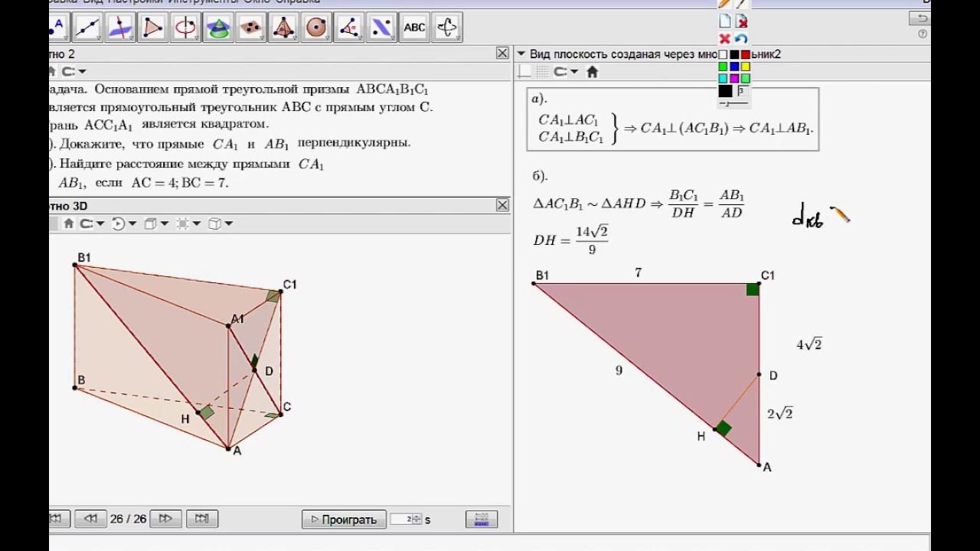
Task: Select the Circle with axis tool
Action: pyautogui.click(x=185, y=28)
